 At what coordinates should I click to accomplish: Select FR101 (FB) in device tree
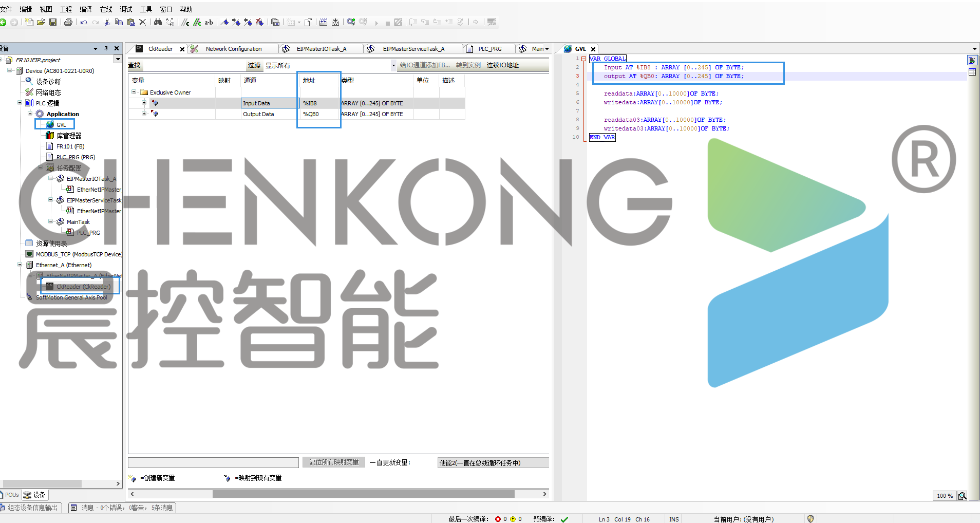pos(70,146)
